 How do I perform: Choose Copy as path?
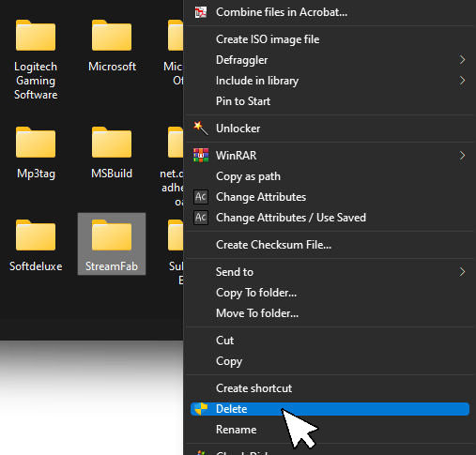330,176
